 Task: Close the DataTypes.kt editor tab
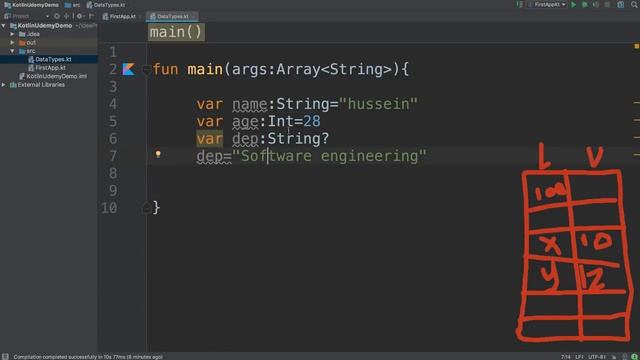(193, 16)
